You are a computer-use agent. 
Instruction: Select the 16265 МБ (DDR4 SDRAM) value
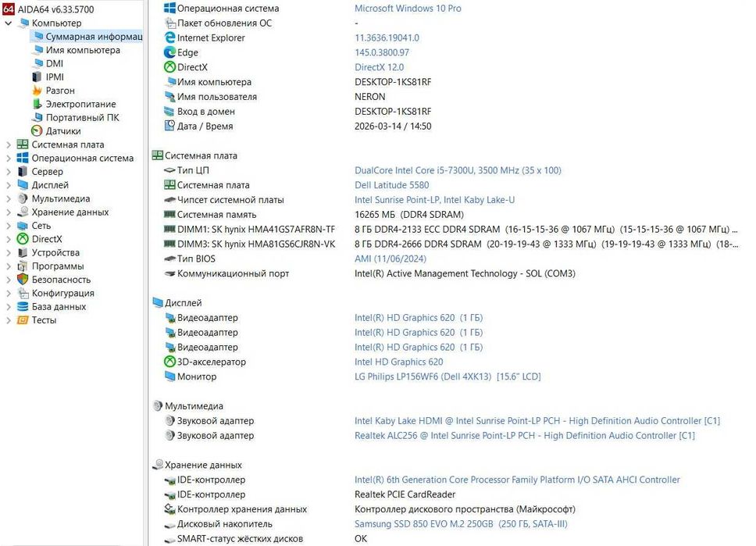(x=409, y=215)
